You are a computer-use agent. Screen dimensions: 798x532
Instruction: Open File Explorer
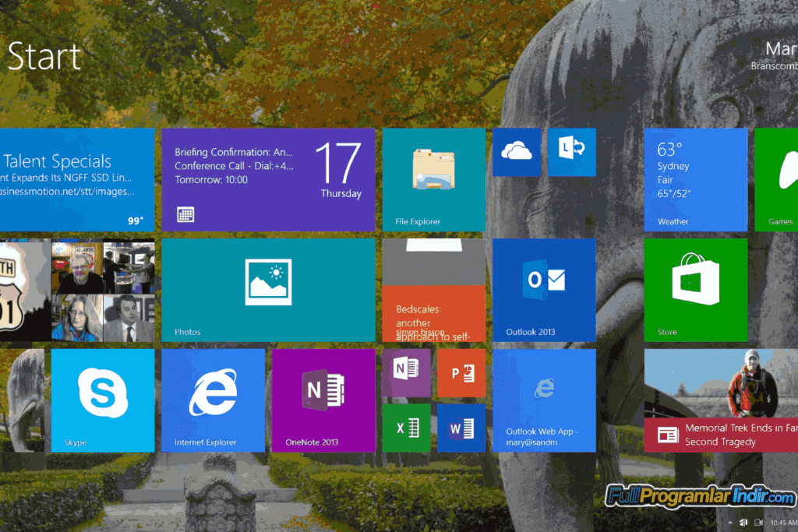[x=434, y=179]
